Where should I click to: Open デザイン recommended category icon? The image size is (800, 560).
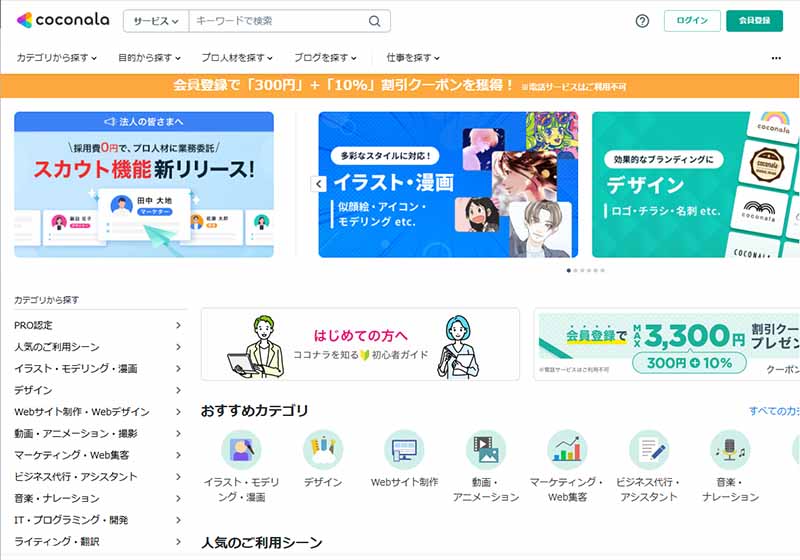(x=323, y=449)
